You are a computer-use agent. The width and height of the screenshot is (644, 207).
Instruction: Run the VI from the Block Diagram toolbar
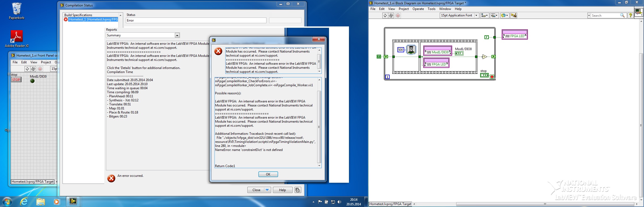pyautogui.click(x=385, y=15)
